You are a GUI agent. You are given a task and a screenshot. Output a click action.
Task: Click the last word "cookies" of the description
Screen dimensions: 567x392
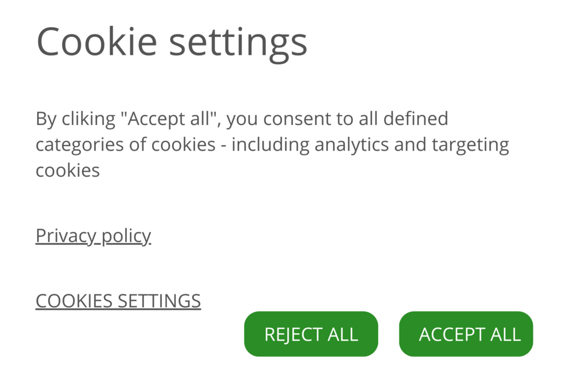pyautogui.click(x=68, y=170)
